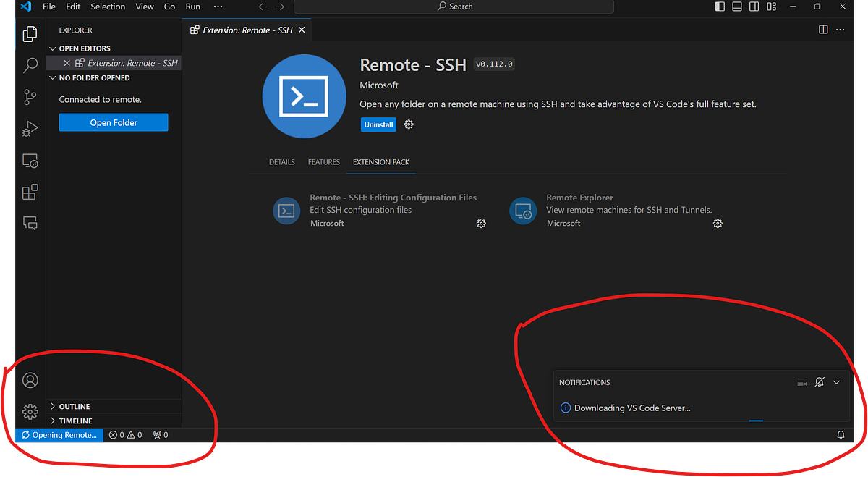Image resolution: width=868 pixels, height=477 pixels.
Task: Toggle the Split Editor icon
Action: [x=823, y=30]
